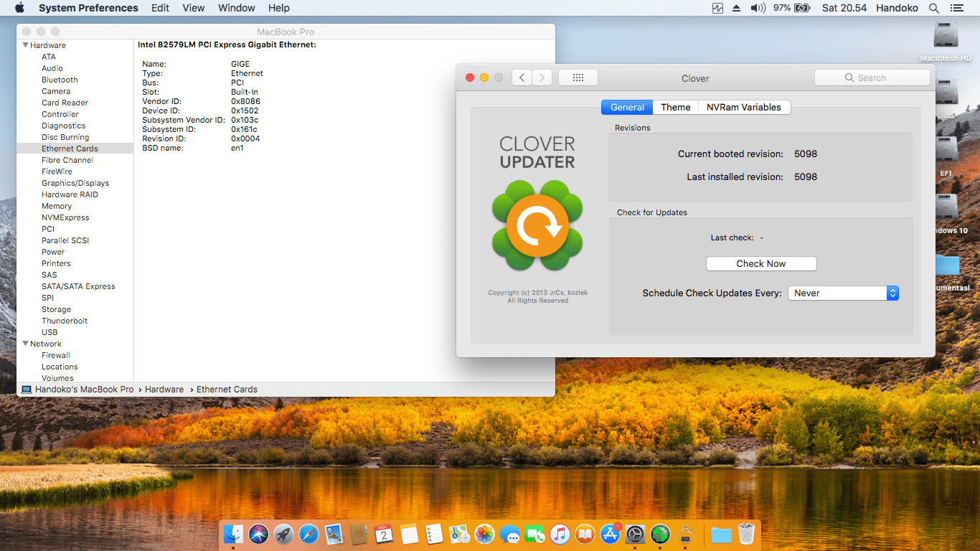The height and width of the screenshot is (551, 980).
Task: Select Bluetooth in hardware sidebar
Action: point(60,80)
